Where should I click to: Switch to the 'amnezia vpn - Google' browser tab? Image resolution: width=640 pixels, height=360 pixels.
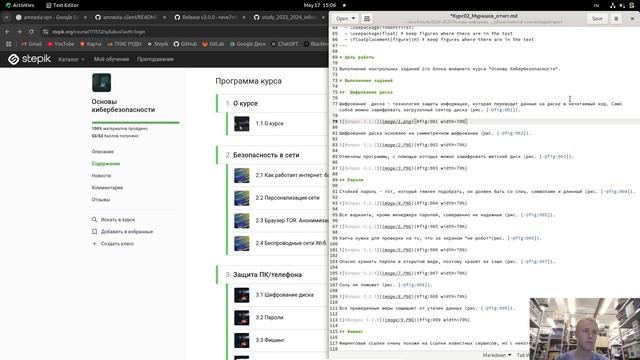point(51,18)
